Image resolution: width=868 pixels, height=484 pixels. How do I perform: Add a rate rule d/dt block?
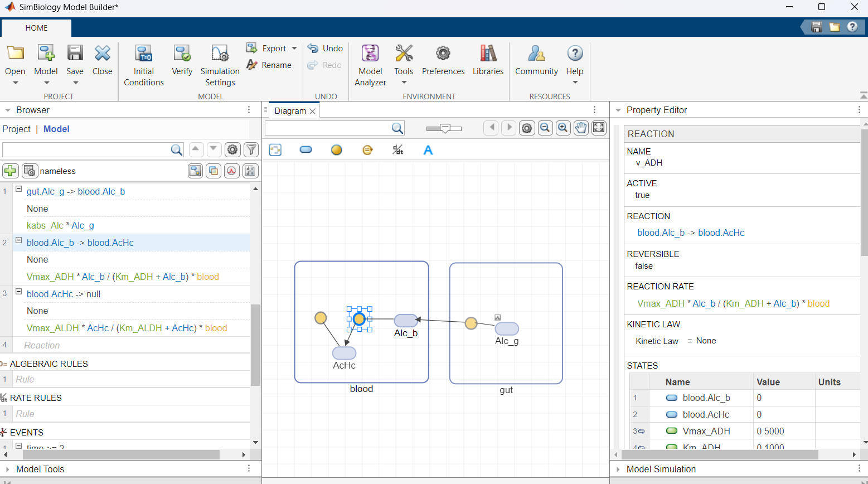(x=397, y=150)
